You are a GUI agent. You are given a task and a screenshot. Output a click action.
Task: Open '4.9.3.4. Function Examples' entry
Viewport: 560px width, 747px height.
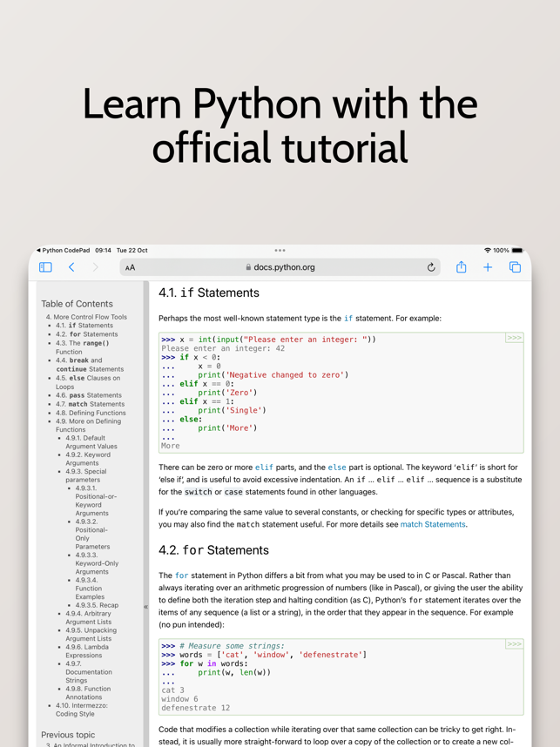pyautogui.click(x=90, y=589)
